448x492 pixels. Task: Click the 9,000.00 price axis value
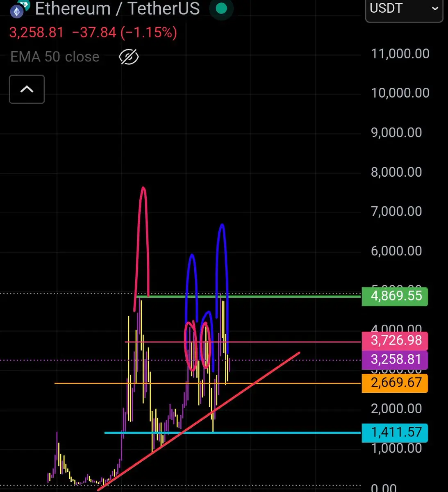point(396,132)
